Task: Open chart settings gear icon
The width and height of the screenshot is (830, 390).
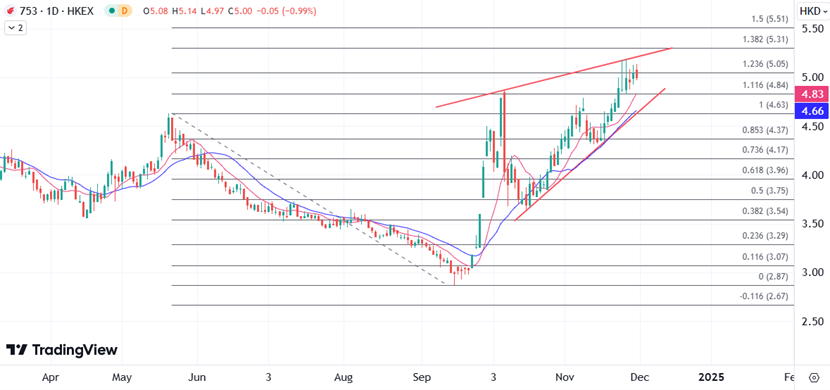Action: [x=814, y=377]
